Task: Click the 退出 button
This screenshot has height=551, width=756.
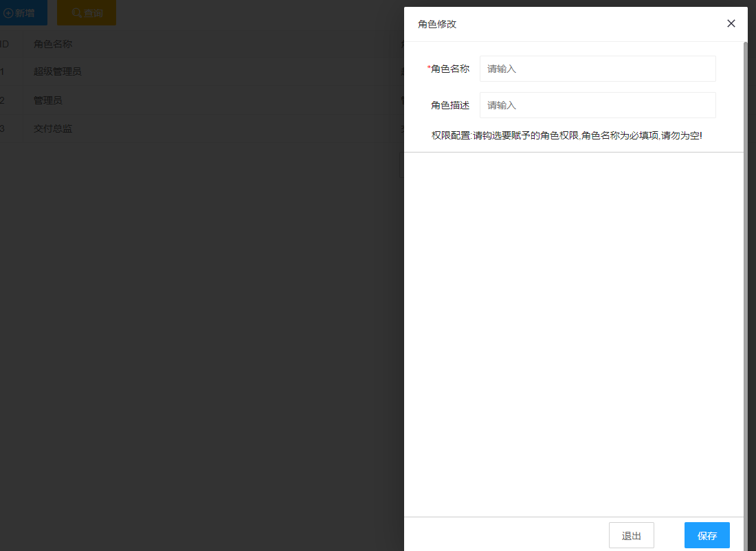Action: pyautogui.click(x=631, y=535)
